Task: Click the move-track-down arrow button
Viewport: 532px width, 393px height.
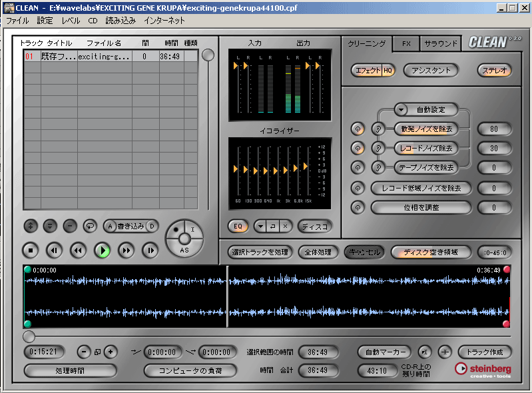Action: 50,226
